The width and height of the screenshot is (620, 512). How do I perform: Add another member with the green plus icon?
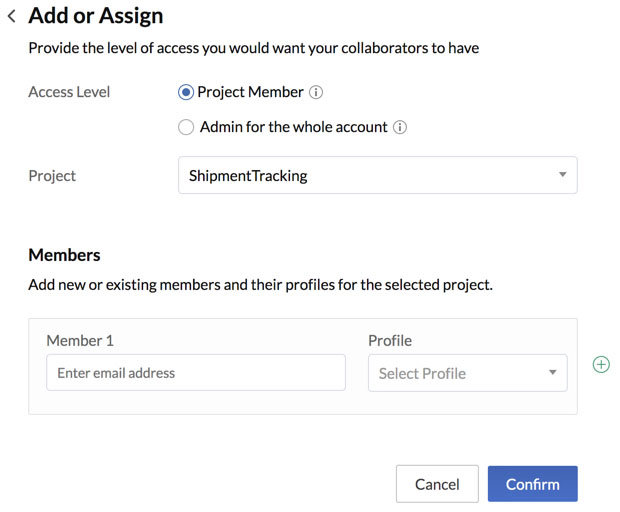coord(601,364)
